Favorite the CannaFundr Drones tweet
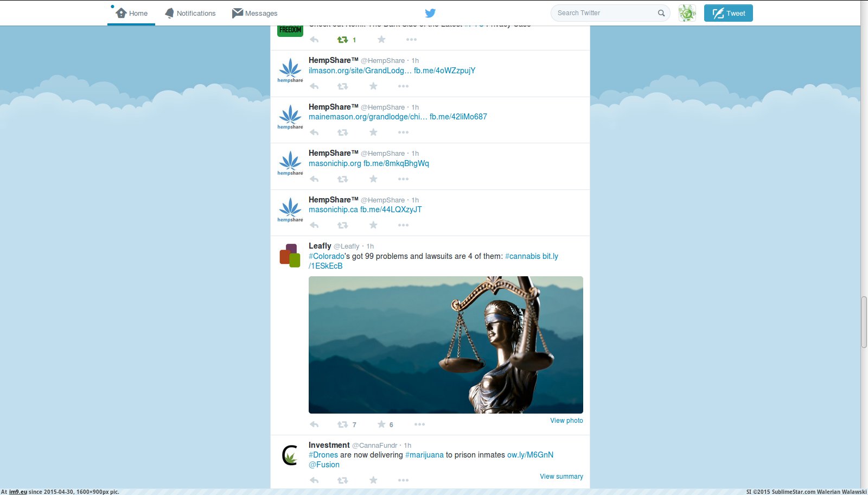The width and height of the screenshot is (868, 495). (373, 480)
